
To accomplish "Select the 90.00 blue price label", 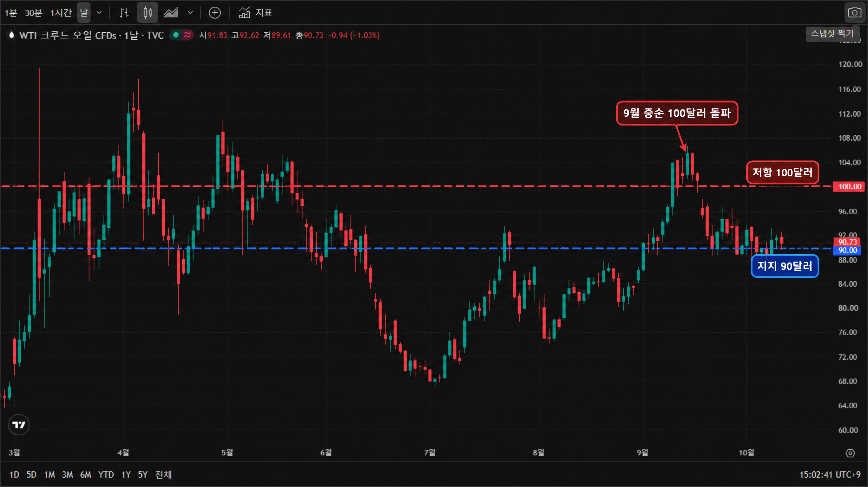I will pyautogui.click(x=847, y=250).
